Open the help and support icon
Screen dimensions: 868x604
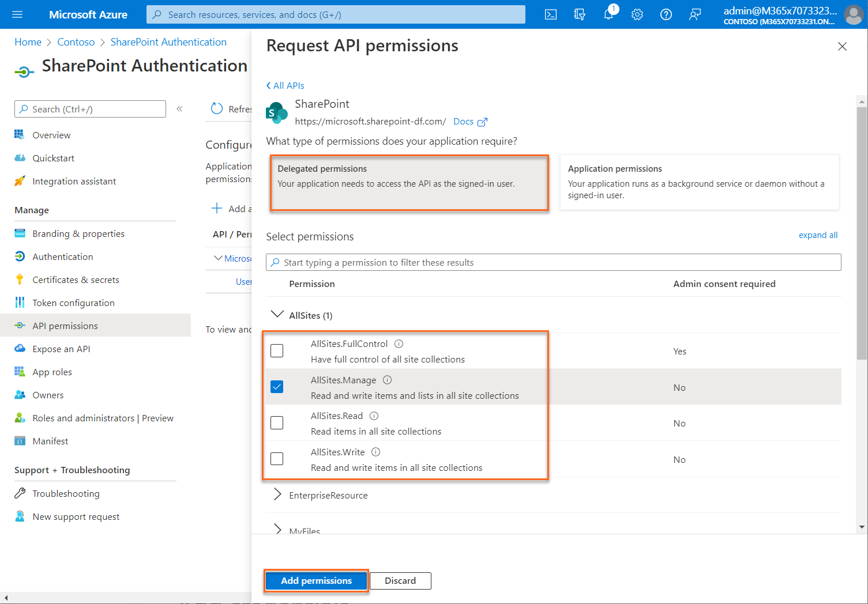click(666, 14)
